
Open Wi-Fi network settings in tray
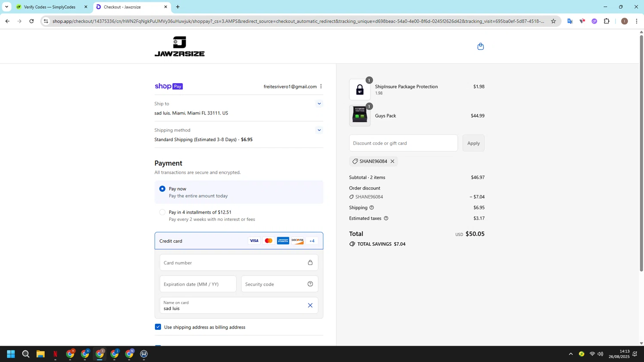pos(592,354)
